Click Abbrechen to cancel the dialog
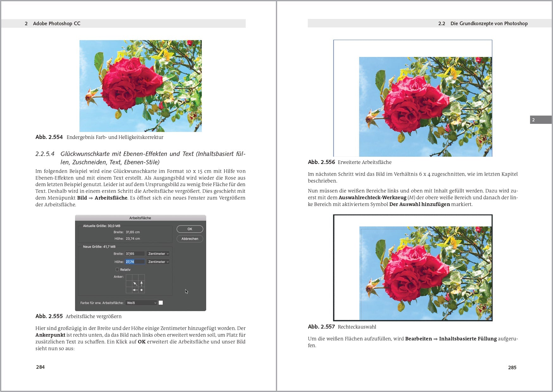Image resolution: width=553 pixels, height=392 pixels. coord(190,239)
